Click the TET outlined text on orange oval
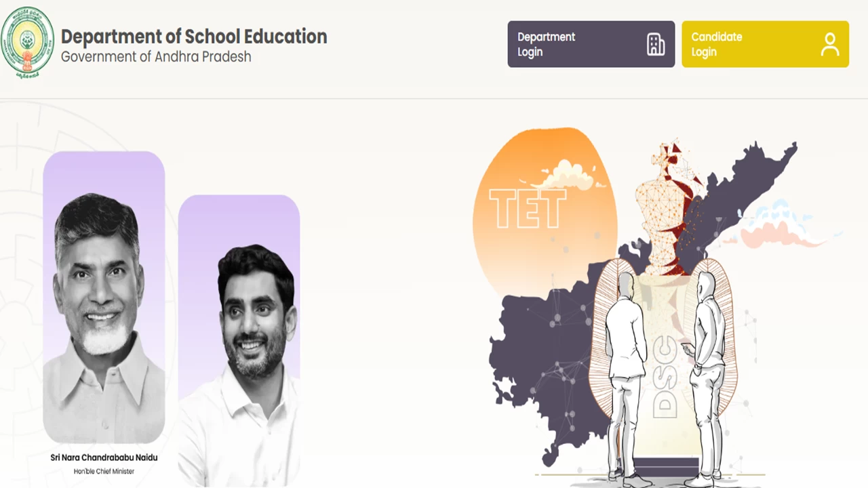The image size is (868, 488). (x=528, y=209)
